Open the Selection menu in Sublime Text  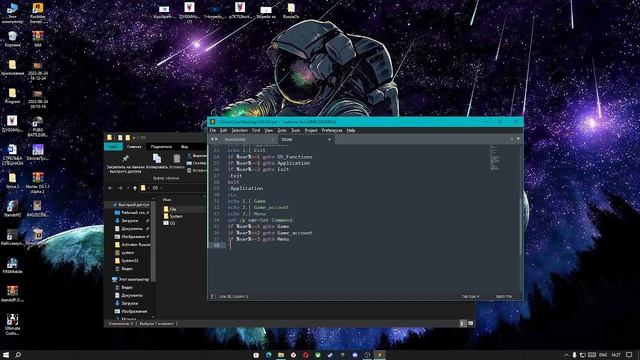240,131
